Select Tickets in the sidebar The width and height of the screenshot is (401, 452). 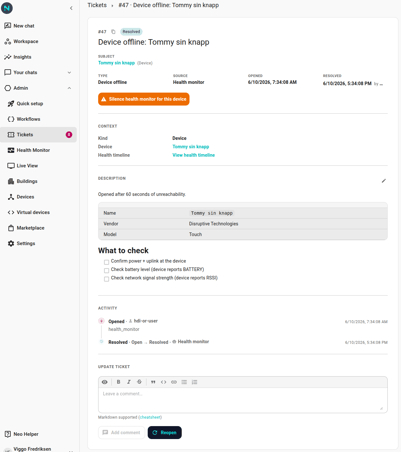click(x=38, y=135)
